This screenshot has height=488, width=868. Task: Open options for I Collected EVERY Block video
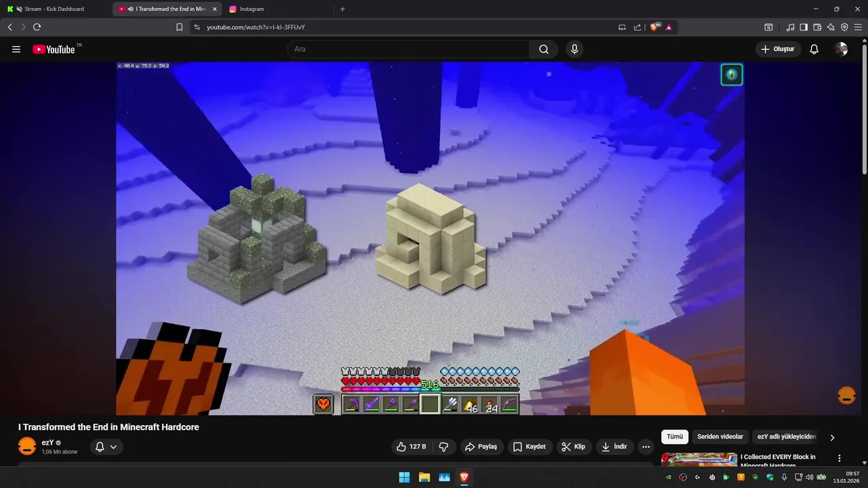[x=840, y=458]
